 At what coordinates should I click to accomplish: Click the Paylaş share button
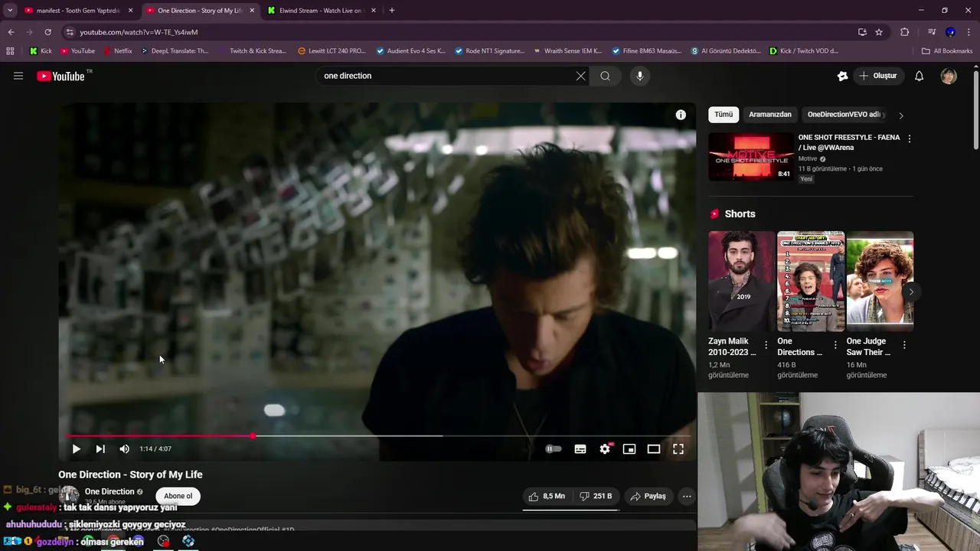tap(648, 496)
